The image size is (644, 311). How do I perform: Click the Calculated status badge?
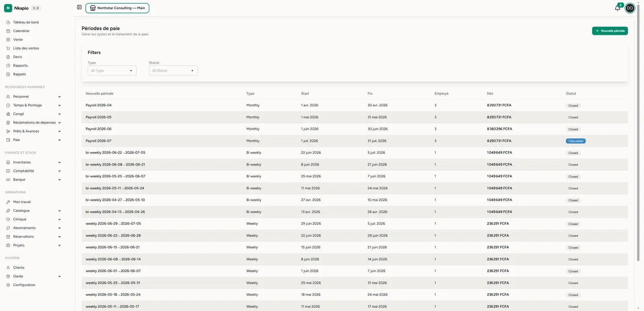576,141
